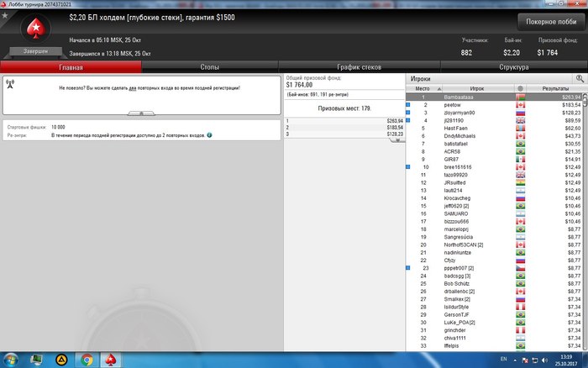Show hidden system tray icons arrow
This screenshot has width=588, height=368.
[515, 360]
